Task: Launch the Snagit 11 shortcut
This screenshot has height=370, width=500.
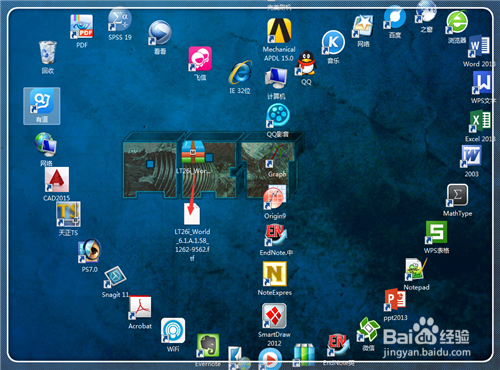Action: pyautogui.click(x=115, y=277)
